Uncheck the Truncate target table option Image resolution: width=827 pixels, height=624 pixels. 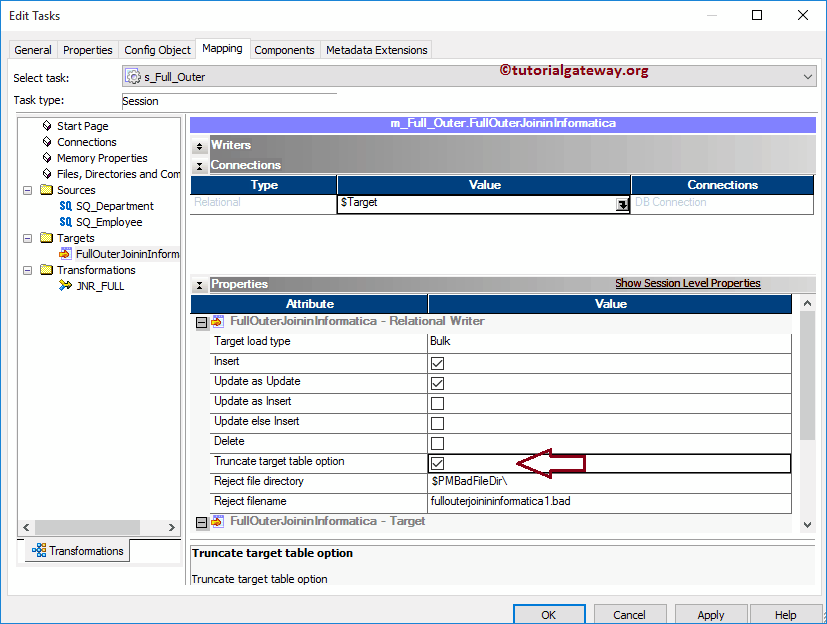pyautogui.click(x=437, y=462)
